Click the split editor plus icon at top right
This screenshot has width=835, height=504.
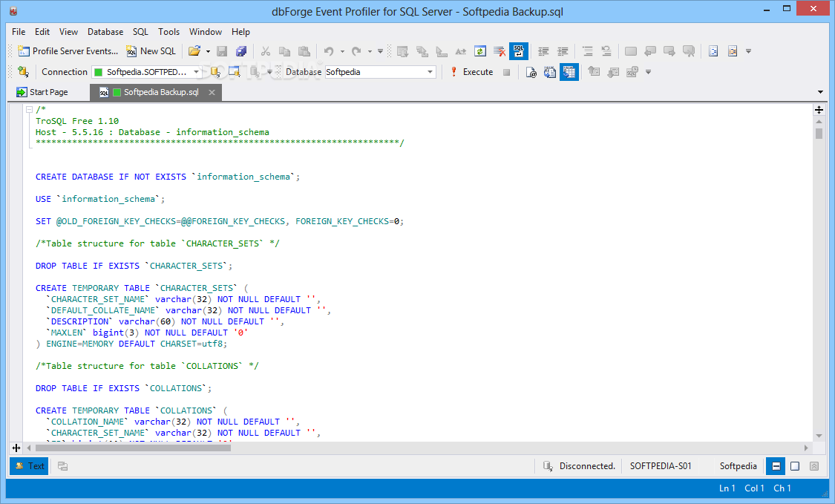coord(819,110)
